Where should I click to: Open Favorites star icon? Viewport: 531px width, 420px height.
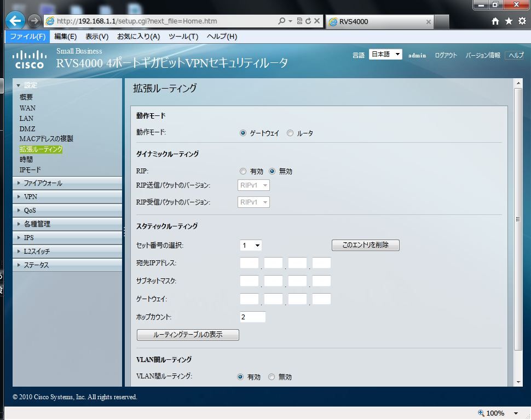click(509, 21)
